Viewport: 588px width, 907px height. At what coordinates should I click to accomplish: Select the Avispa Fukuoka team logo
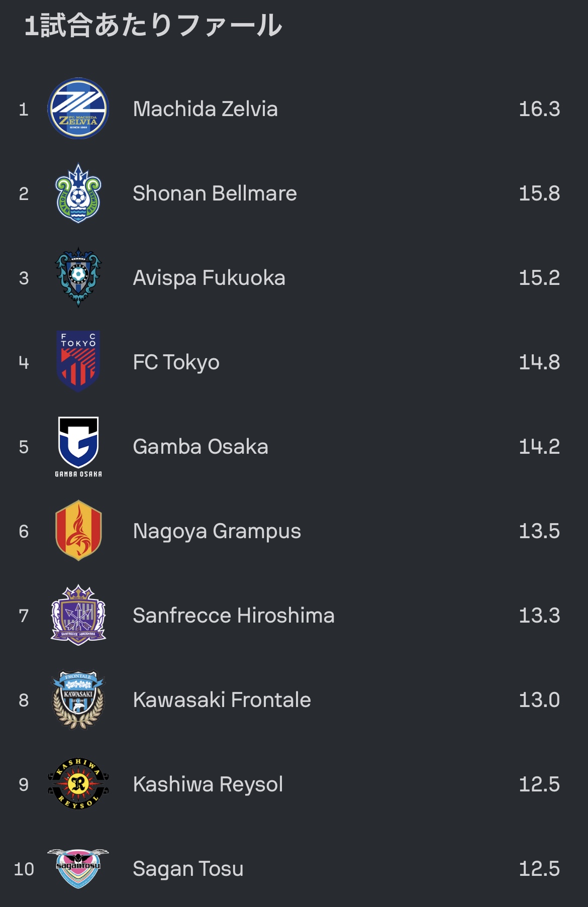78,277
